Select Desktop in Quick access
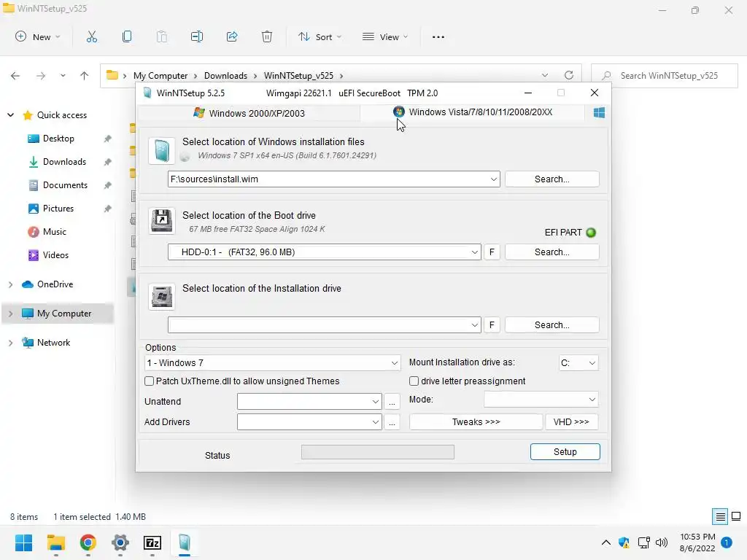Image resolution: width=747 pixels, height=560 pixels. [58, 139]
